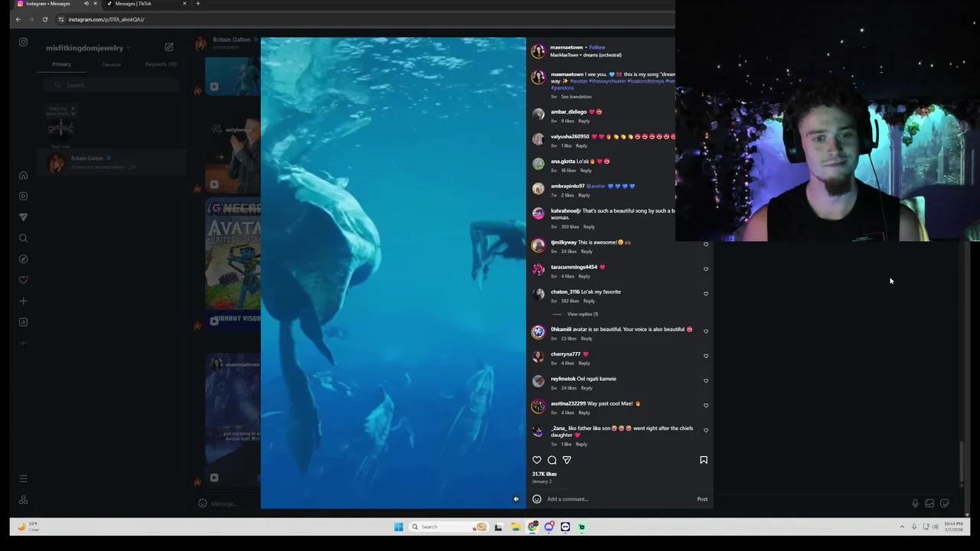Like cherryna777's comment heart
This screenshot has width=980, height=551.
(706, 356)
